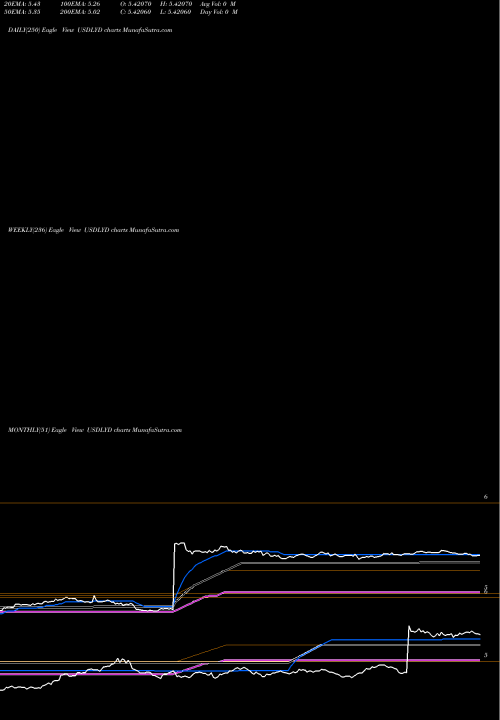500x720 pixels.
Task: Click the 200EMA value text
Action: point(80,12)
